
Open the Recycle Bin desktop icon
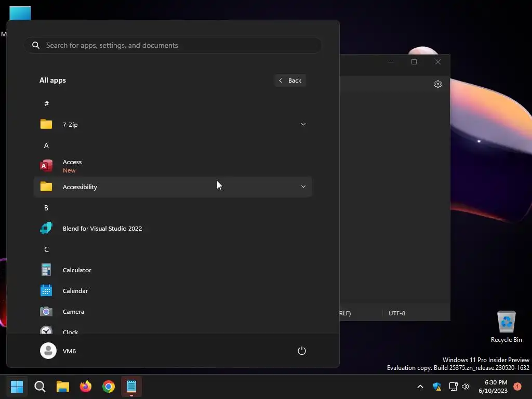[x=506, y=327]
